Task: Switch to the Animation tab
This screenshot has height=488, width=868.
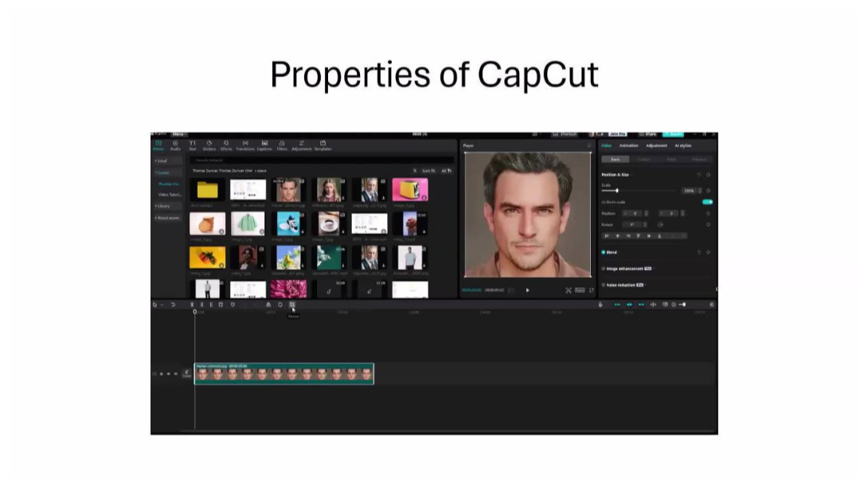Action: (x=628, y=146)
